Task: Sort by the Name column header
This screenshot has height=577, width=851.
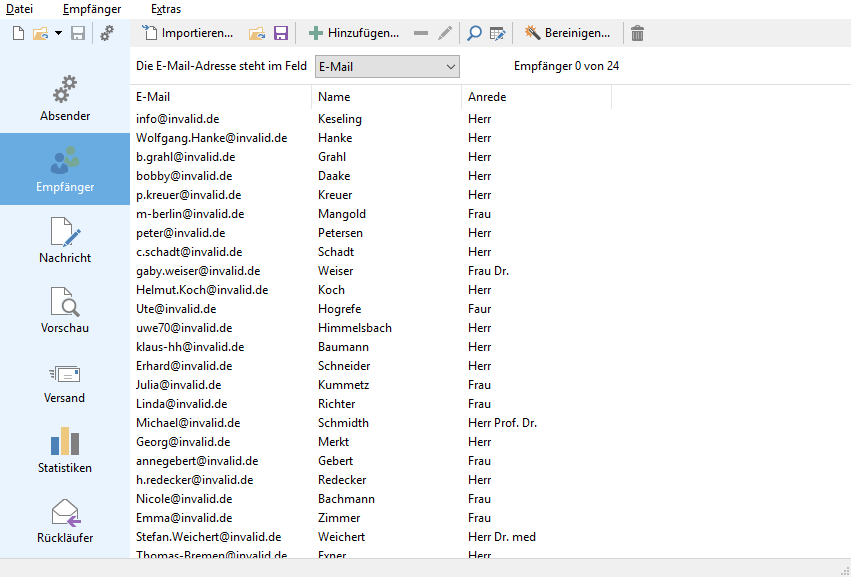Action: tap(385, 97)
